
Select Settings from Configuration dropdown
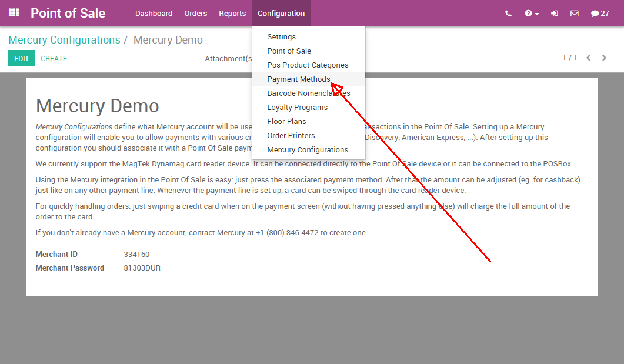tap(308, 36)
